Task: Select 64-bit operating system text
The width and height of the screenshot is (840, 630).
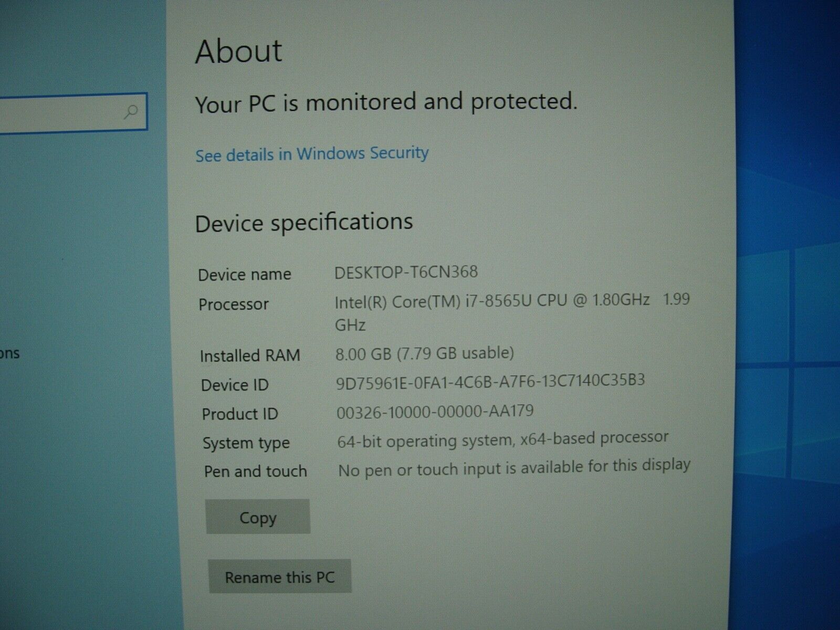Action: [x=503, y=439]
